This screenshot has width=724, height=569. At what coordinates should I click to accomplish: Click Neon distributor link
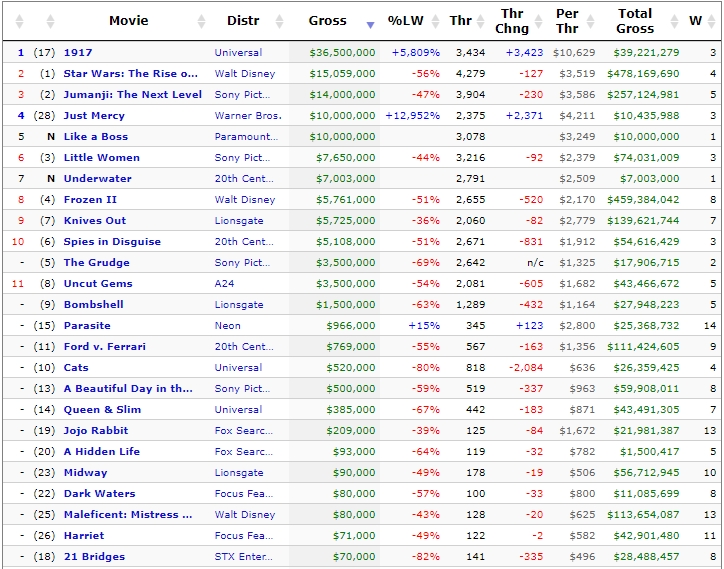228,326
